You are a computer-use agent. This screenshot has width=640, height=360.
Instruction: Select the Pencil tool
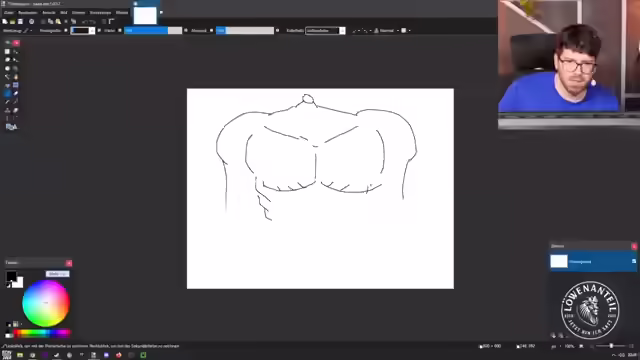click(7, 102)
